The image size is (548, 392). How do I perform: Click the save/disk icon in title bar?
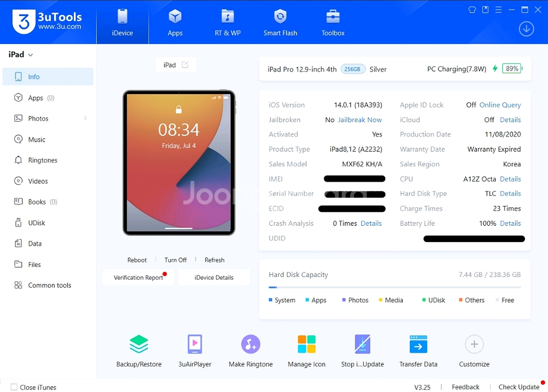tap(485, 10)
